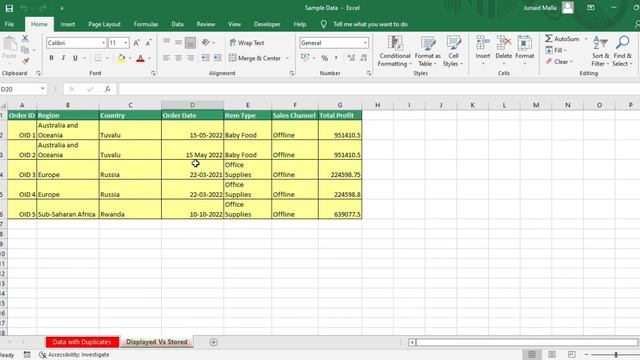
Task: Click AutoSum sigma button
Action: [562, 39]
